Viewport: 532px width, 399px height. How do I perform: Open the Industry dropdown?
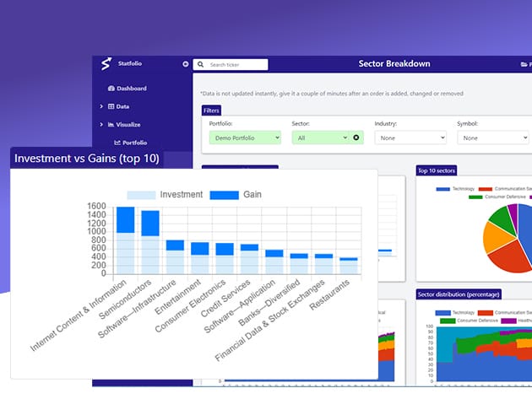pos(410,137)
